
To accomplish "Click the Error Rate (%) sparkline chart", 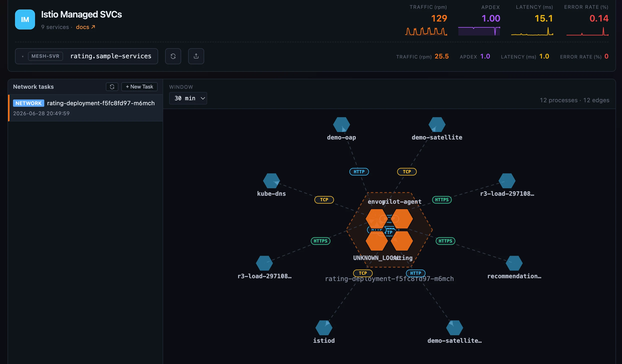I will pyautogui.click(x=587, y=31).
